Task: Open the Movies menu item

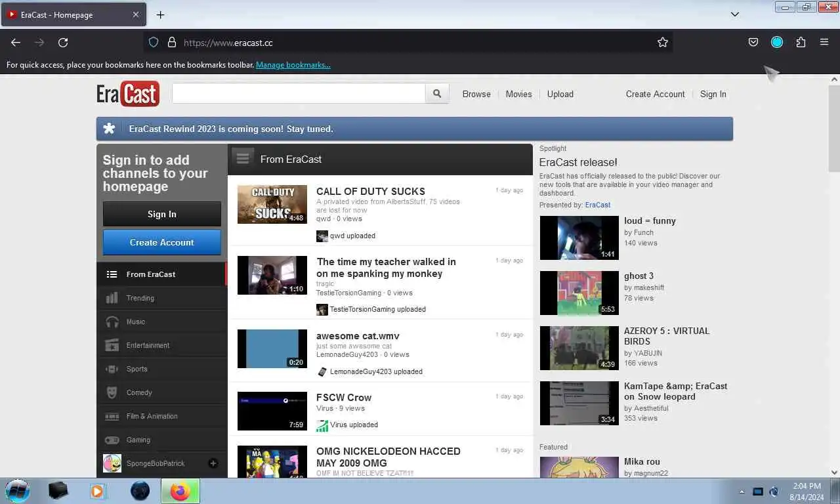Action: click(x=518, y=94)
